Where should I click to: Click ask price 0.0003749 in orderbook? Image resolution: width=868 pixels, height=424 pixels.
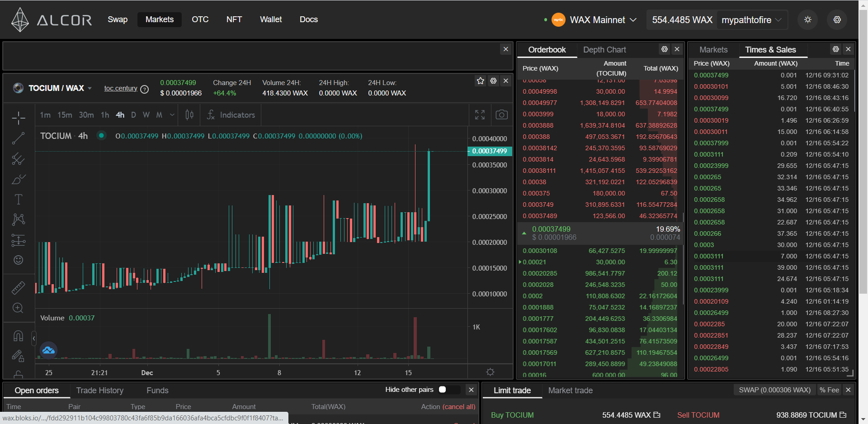click(538, 205)
